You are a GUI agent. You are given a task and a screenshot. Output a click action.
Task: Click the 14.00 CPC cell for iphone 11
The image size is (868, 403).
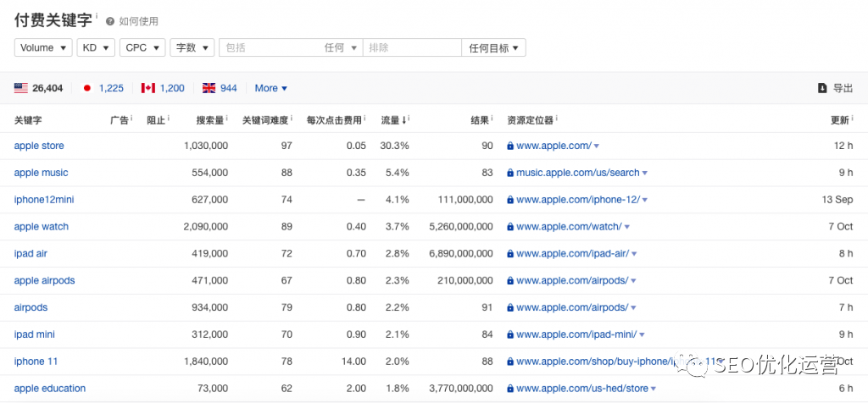pos(354,362)
